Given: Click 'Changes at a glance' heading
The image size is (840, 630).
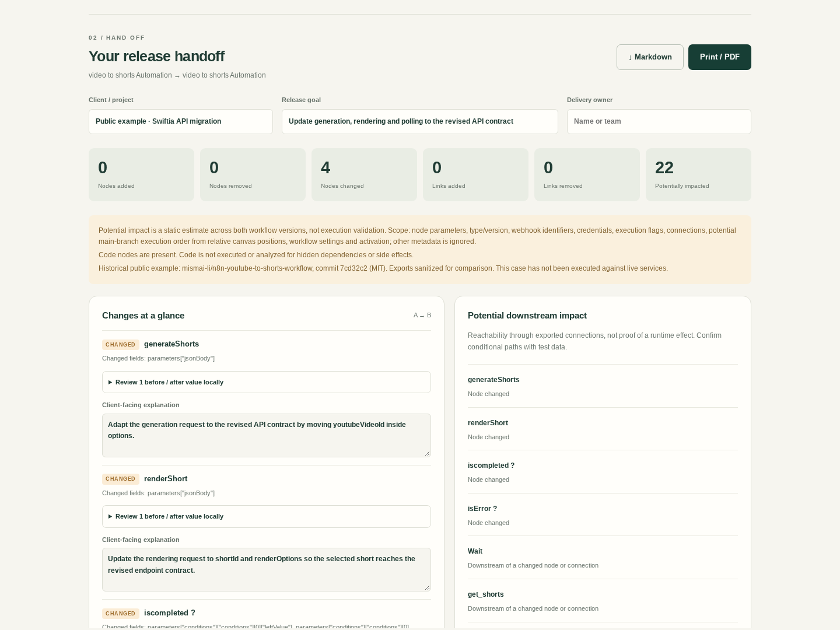Looking at the screenshot, I should (x=143, y=316).
